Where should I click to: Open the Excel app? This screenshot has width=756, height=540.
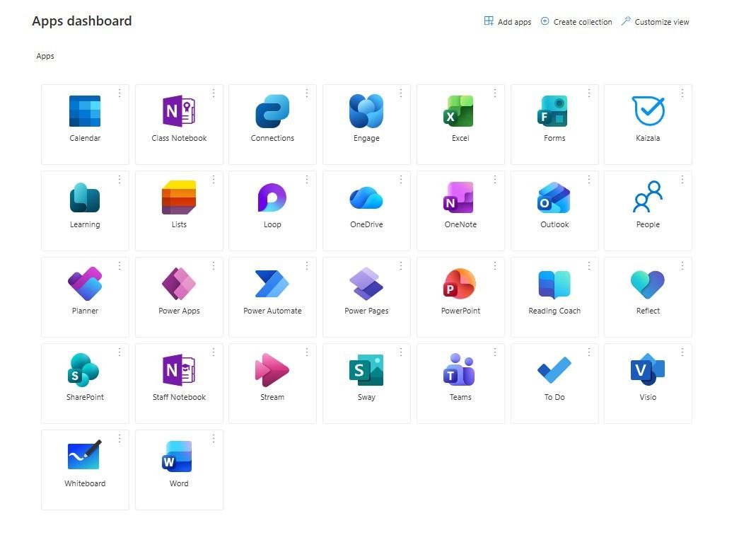coord(460,120)
